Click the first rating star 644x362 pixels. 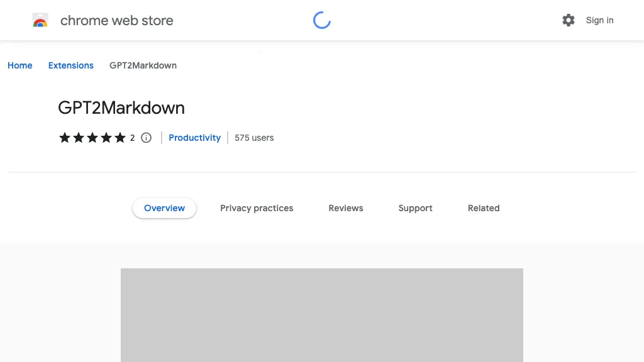click(x=65, y=138)
